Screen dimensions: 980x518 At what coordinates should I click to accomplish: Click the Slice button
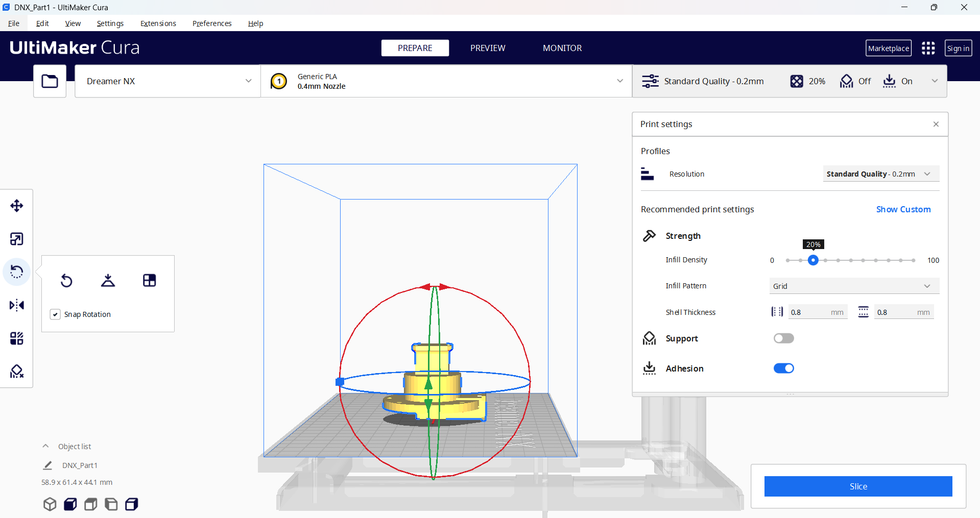tap(858, 486)
